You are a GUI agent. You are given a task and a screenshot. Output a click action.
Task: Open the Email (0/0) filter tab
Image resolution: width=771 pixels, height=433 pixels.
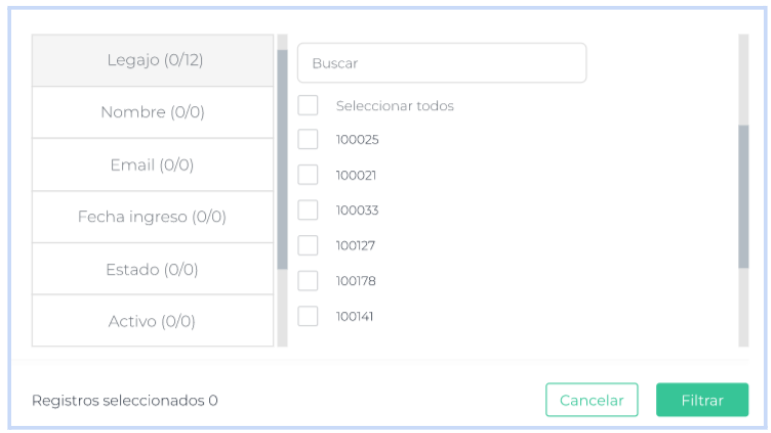point(153,165)
